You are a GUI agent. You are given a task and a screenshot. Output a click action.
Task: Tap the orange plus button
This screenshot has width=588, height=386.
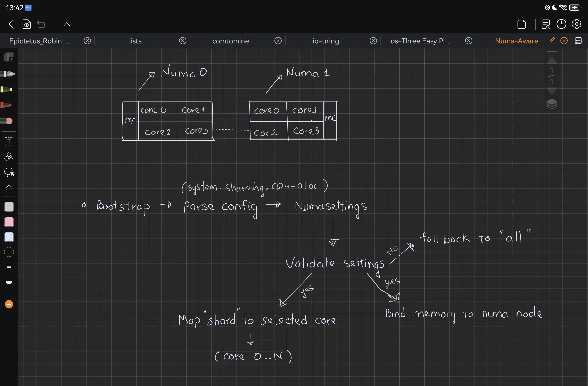coord(9,304)
